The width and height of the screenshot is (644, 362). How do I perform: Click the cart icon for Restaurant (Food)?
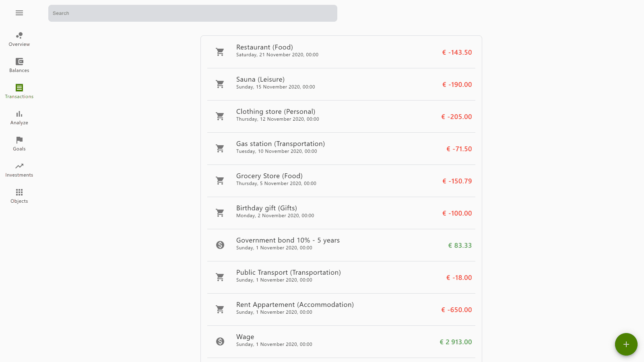coord(220,52)
